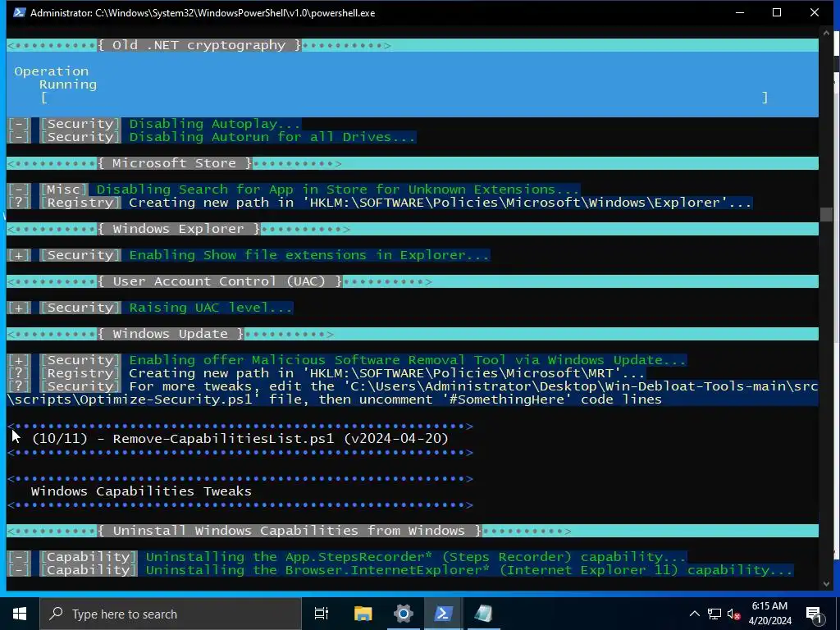This screenshot has height=630, width=840.
Task: Open the Action Center notifications icon
Action: coord(814,614)
